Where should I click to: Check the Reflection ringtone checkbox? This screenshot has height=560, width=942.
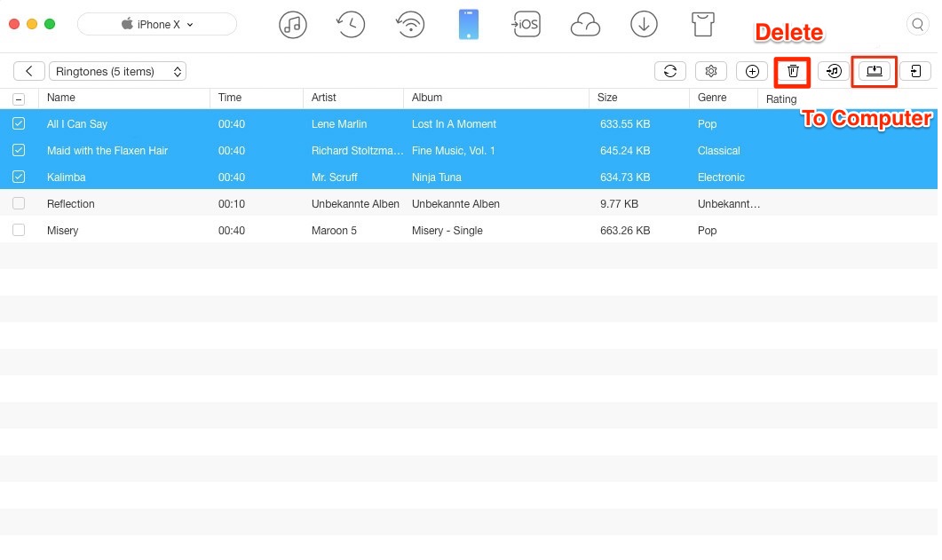point(19,203)
